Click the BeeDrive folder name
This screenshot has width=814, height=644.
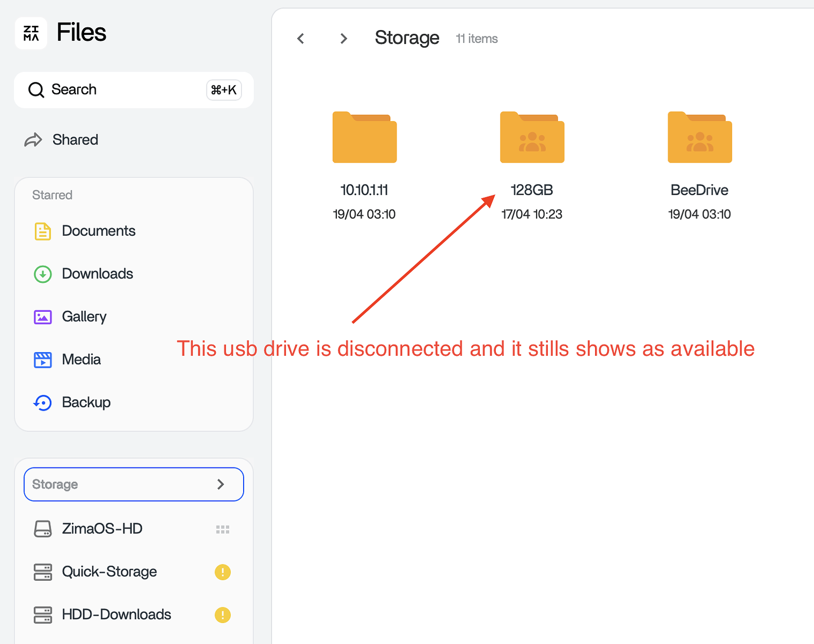pyautogui.click(x=700, y=190)
